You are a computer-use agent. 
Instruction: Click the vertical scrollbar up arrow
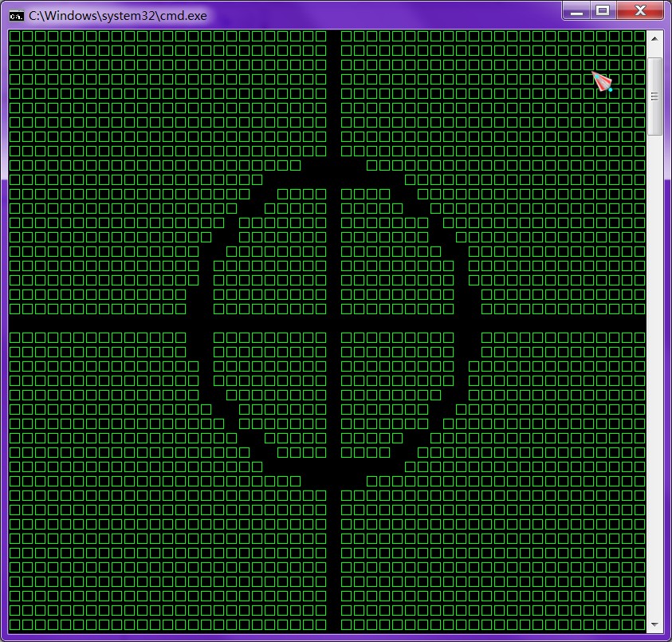[654, 39]
